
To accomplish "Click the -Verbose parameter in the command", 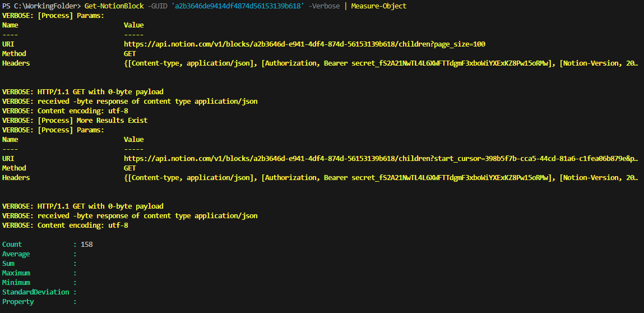I will click(324, 6).
